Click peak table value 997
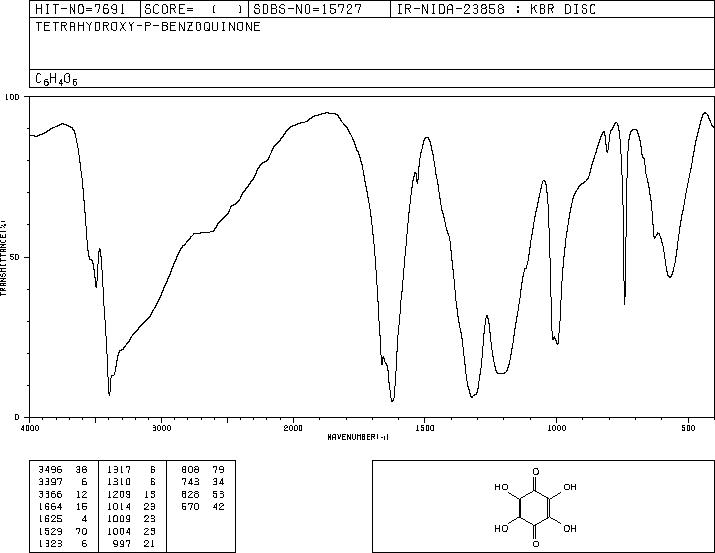The image size is (715, 553). [x=122, y=543]
